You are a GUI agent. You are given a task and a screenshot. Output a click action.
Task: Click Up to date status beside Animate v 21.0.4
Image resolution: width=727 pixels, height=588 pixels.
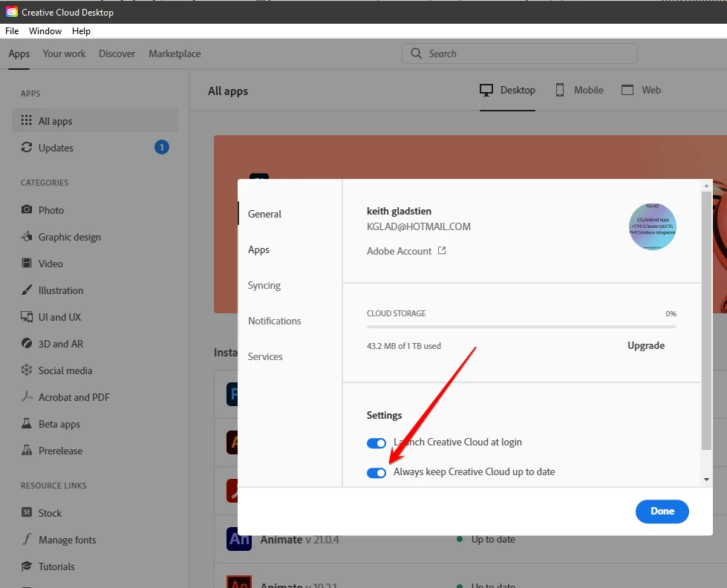[x=493, y=539]
